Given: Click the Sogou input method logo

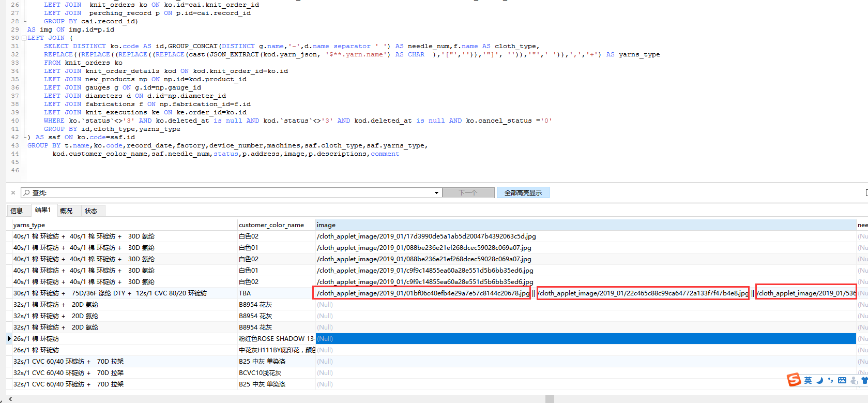Looking at the screenshot, I should 794,380.
